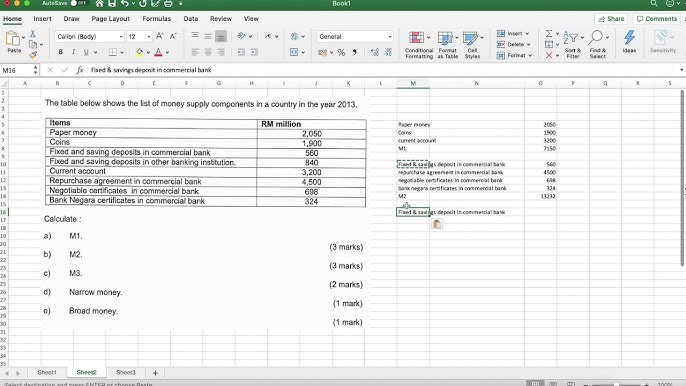Click the Search magnifier in title bar

click(x=654, y=4)
